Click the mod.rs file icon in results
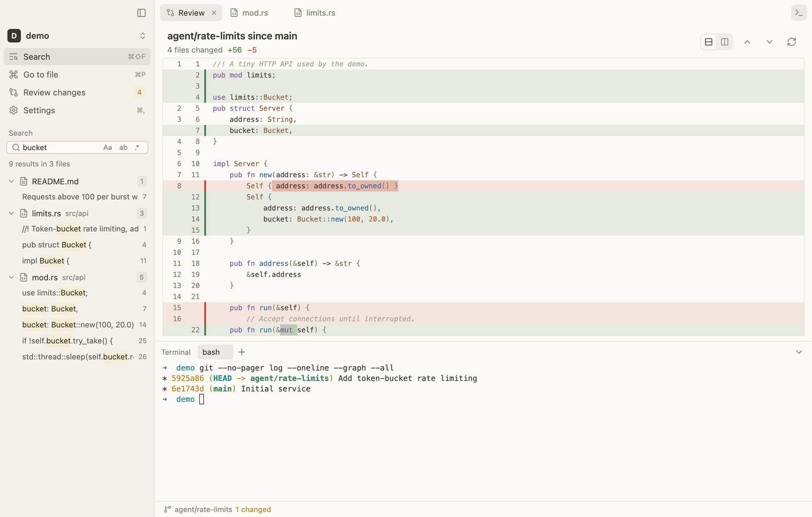Image resolution: width=812 pixels, height=517 pixels. pyautogui.click(x=24, y=277)
